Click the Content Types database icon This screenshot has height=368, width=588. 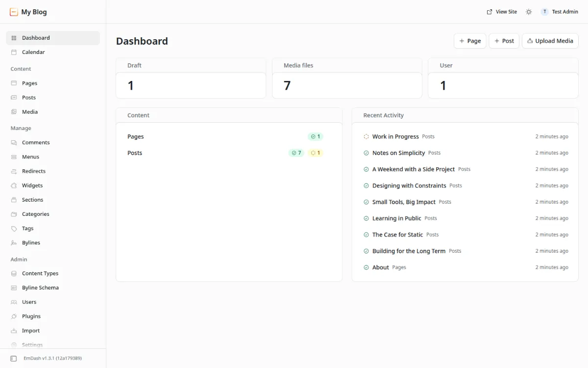[14, 273]
